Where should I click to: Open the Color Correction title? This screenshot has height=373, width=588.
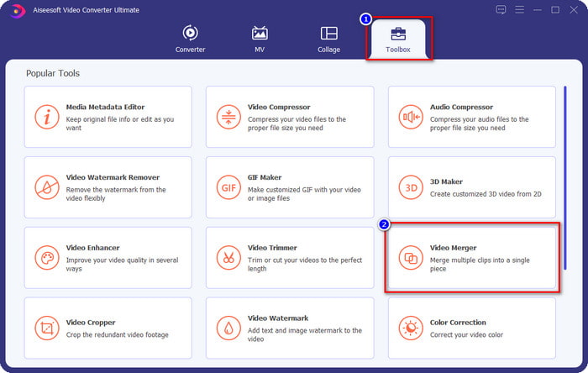point(458,323)
